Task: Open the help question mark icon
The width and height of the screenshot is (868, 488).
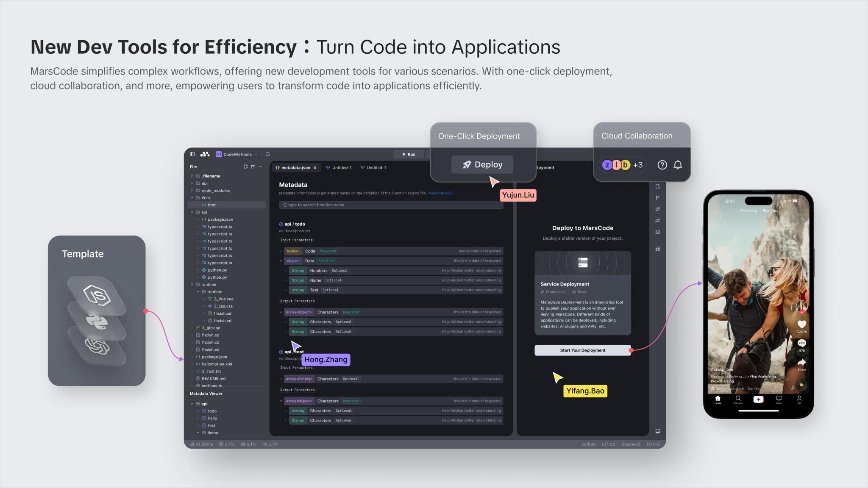Action: point(662,165)
